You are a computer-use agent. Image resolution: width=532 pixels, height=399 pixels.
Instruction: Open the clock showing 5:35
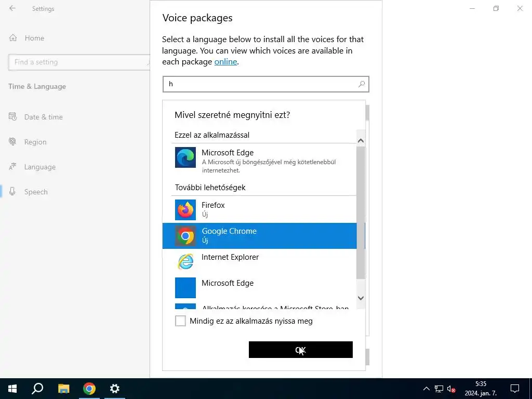click(x=481, y=389)
